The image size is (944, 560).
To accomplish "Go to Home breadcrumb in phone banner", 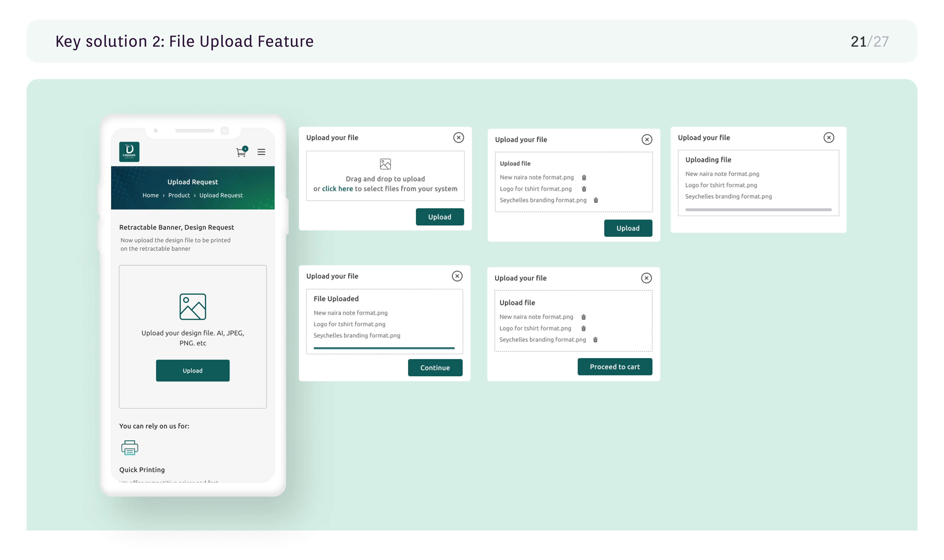I will pyautogui.click(x=150, y=195).
